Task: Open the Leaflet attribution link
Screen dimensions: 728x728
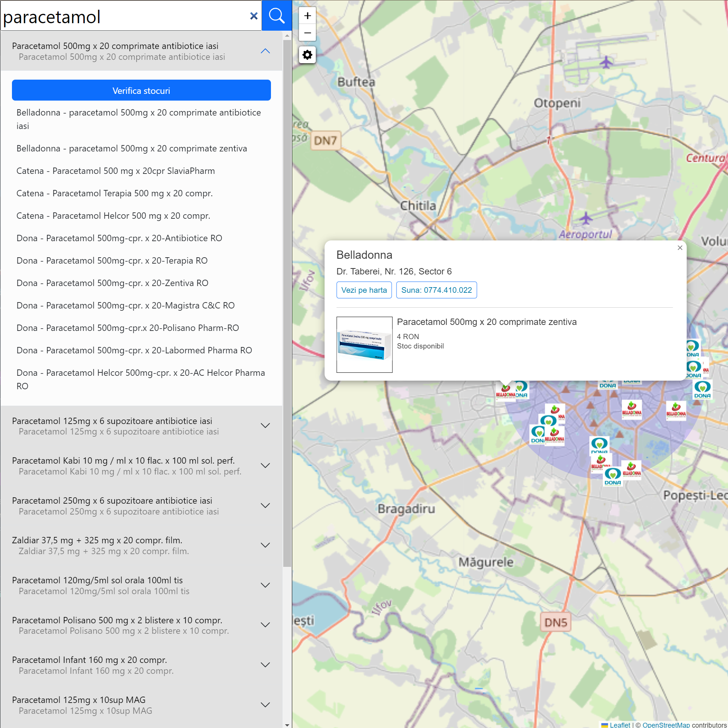Action: (x=620, y=724)
